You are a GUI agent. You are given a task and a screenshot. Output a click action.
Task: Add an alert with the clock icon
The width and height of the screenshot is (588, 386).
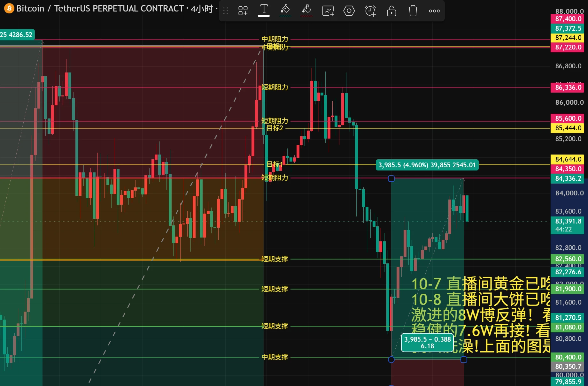[370, 11]
